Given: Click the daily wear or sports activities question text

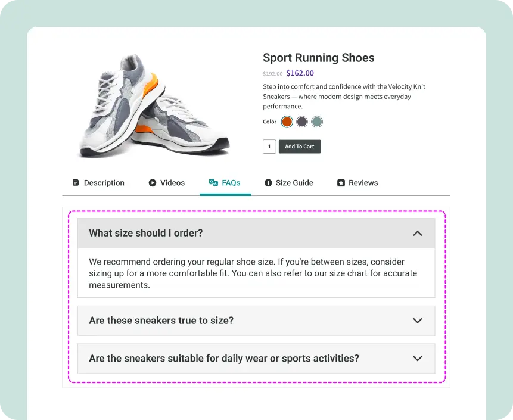Looking at the screenshot, I should (224, 359).
